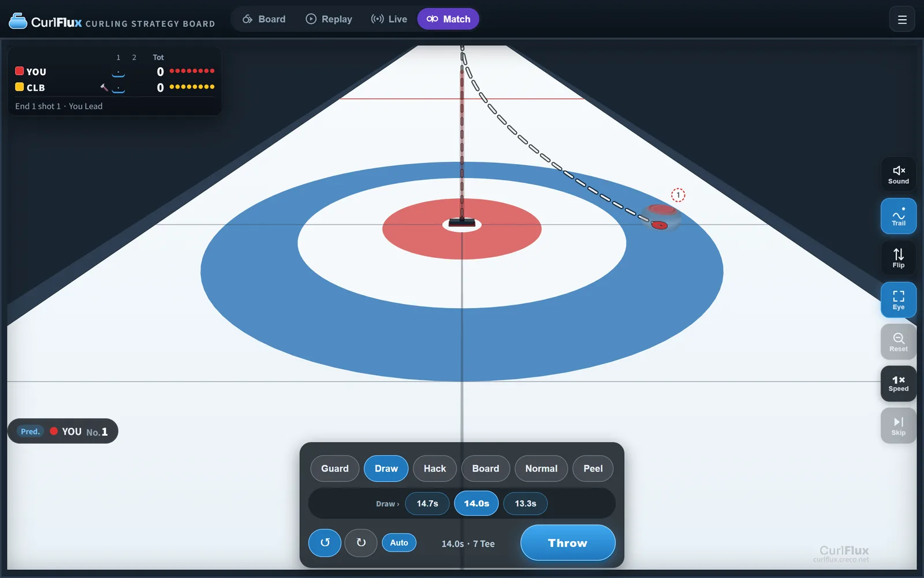Screen dimensions: 924x578
Task: Click the 'Tot' scoreboard header
Action: click(x=158, y=57)
